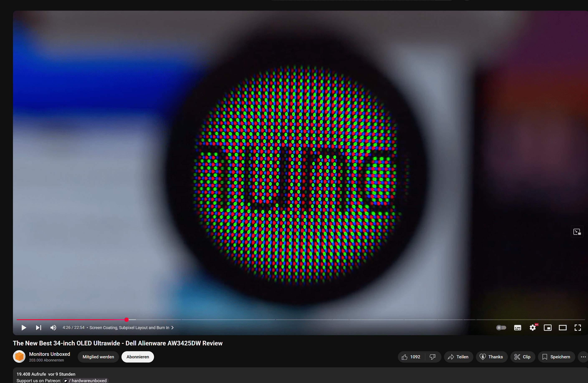Click the Abonnieren subscribe button

pyautogui.click(x=138, y=357)
